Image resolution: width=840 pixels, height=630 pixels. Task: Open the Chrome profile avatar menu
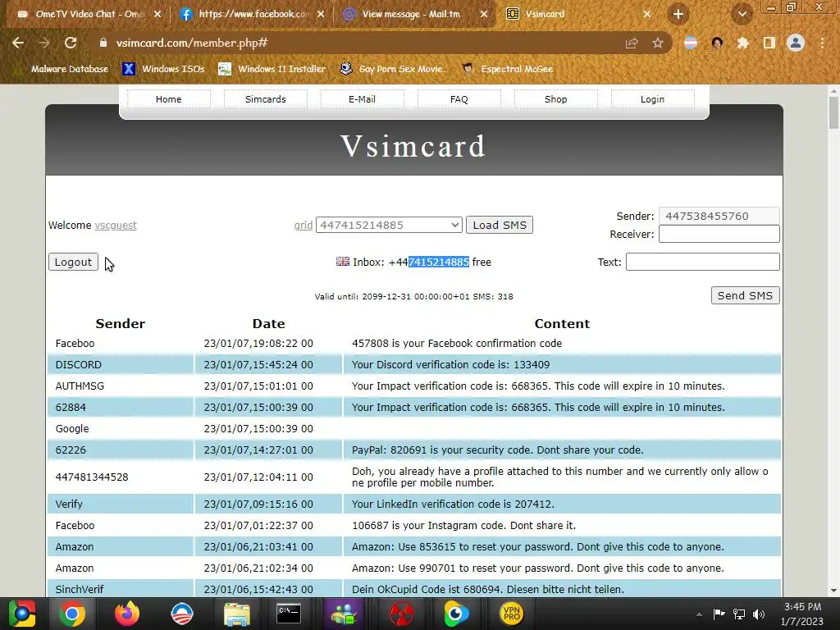(796, 43)
